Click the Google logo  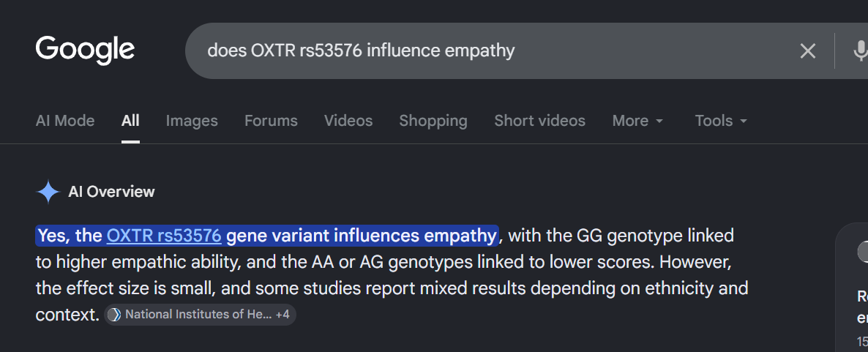coord(85,50)
